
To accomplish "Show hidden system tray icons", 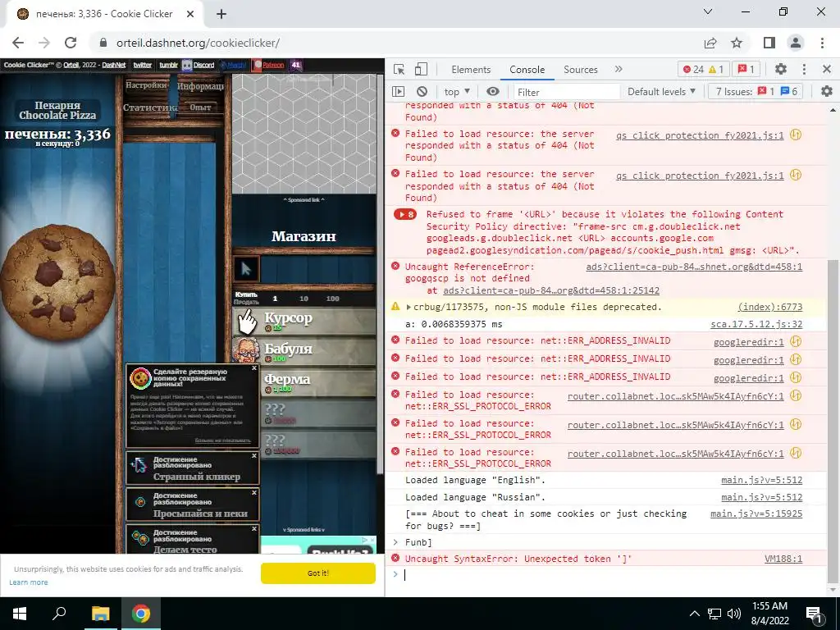I will coord(694,614).
